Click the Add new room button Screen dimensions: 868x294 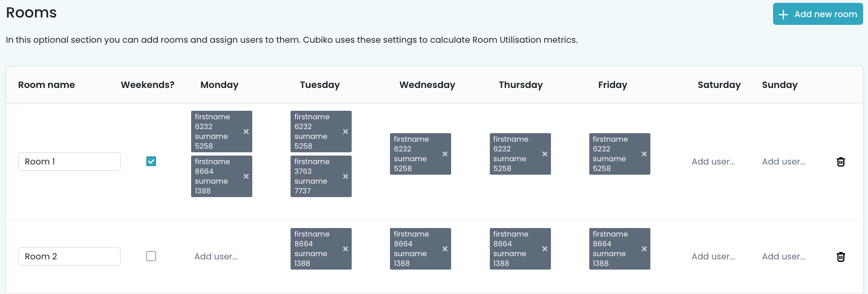[x=818, y=13]
